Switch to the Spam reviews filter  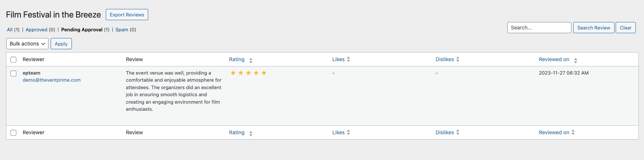(122, 30)
